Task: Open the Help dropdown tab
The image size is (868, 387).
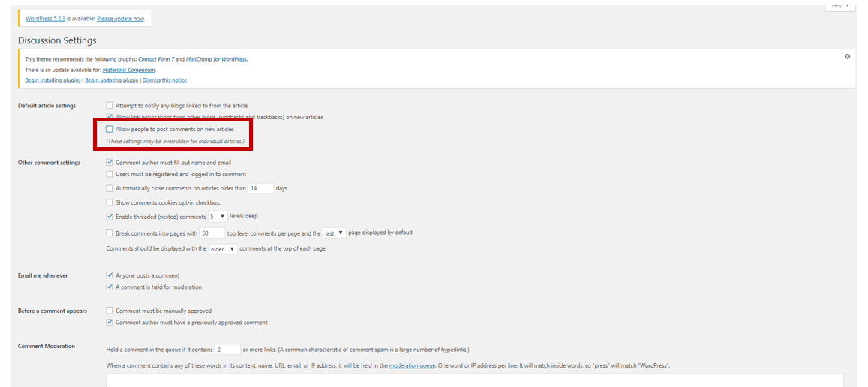Action: [x=839, y=5]
